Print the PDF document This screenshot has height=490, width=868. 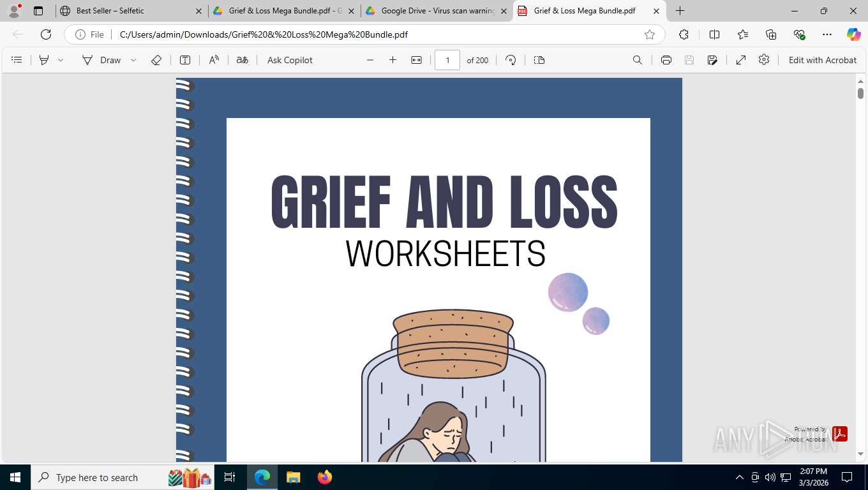coord(666,60)
